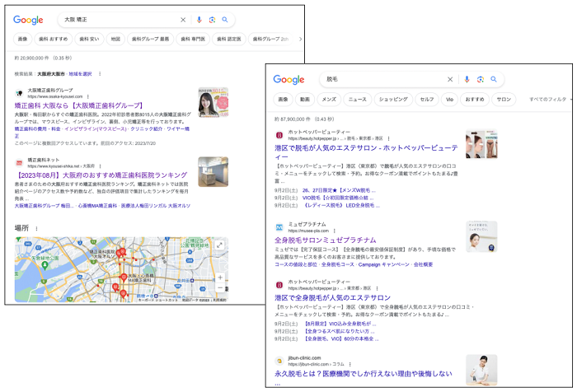Select 画像 filter in 大阪 矯正 window
The image size is (577, 392).
[x=23, y=39]
